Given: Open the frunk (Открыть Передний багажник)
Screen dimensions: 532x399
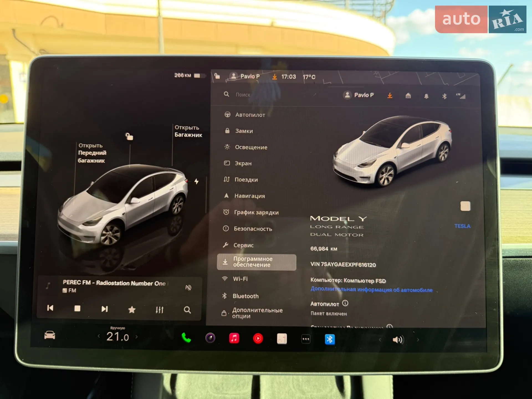Looking at the screenshot, I should pos(92,153).
